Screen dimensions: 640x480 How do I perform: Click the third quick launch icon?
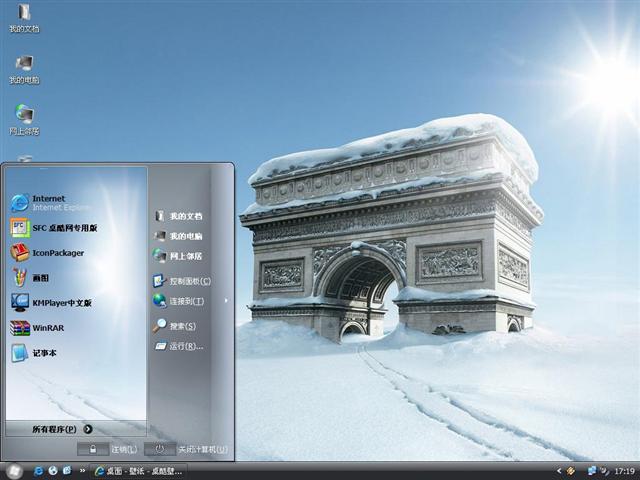click(x=67, y=471)
